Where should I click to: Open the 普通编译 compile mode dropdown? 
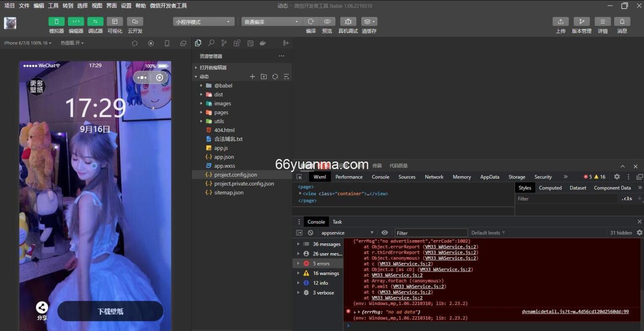pos(271,22)
